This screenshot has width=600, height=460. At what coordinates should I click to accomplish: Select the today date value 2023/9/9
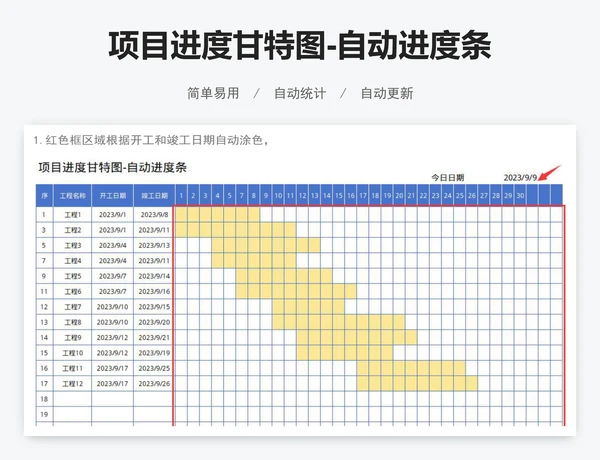point(520,178)
